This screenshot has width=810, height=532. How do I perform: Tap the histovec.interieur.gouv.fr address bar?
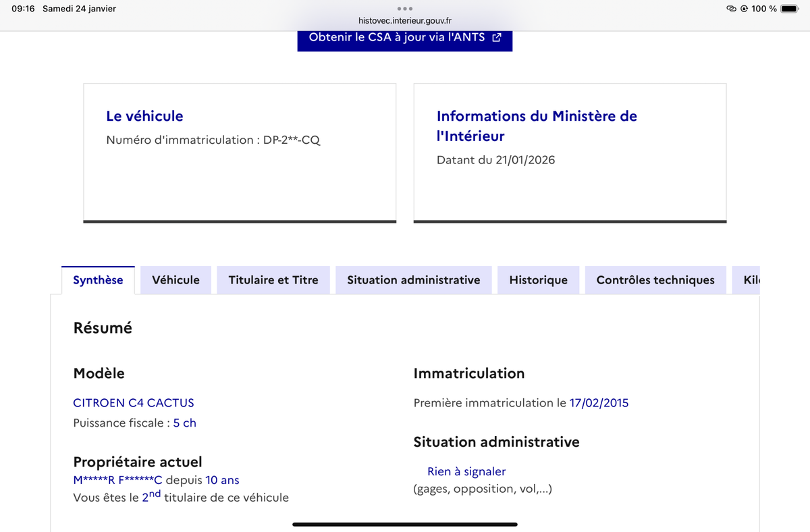point(404,20)
